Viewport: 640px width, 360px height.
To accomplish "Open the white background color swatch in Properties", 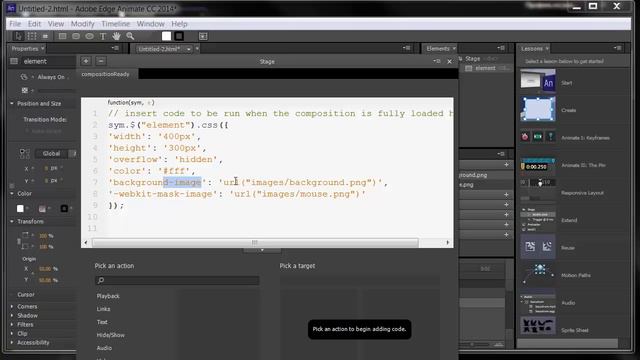I will tap(20, 209).
